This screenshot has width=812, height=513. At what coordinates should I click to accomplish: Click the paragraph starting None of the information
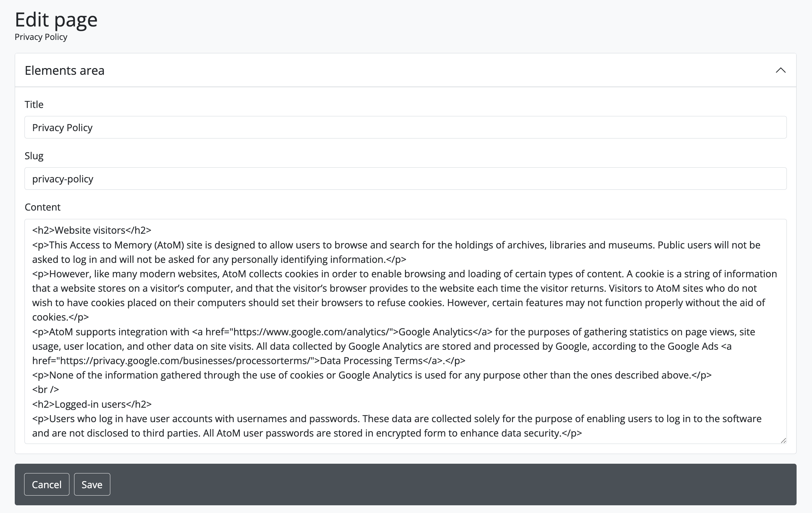point(371,375)
